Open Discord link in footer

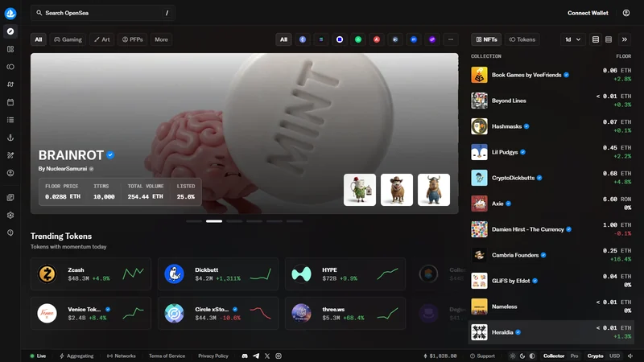[x=245, y=356]
